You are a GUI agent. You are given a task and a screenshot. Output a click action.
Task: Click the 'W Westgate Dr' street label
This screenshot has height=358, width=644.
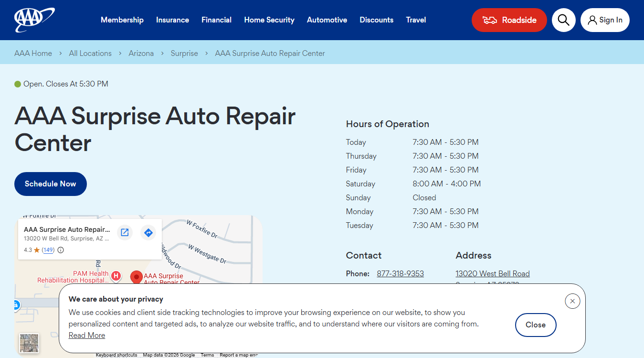click(x=207, y=254)
